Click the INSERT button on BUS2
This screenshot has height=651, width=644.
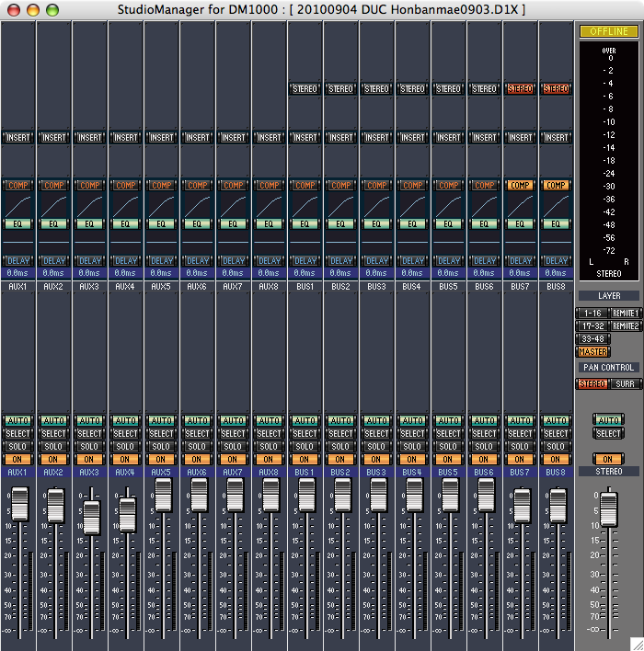340,137
